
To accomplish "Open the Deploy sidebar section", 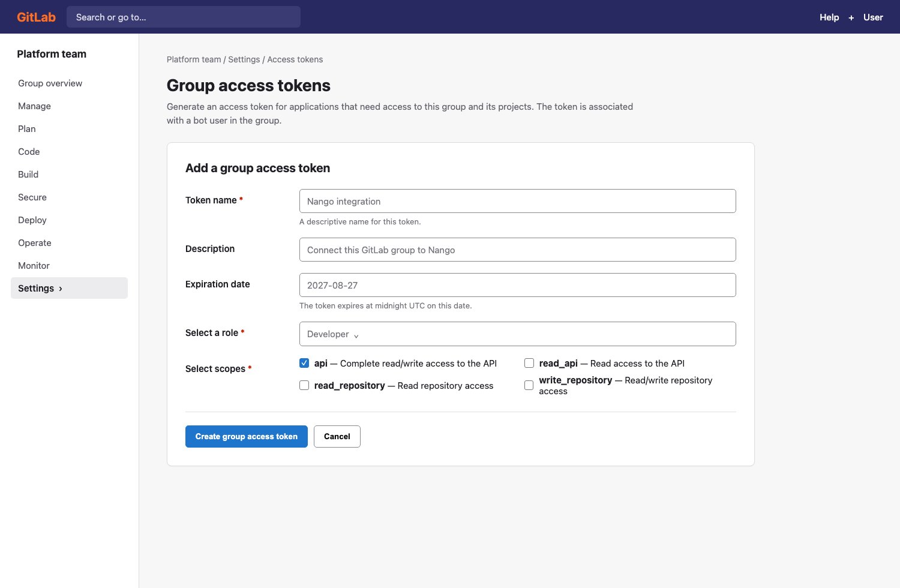I will click(69, 220).
